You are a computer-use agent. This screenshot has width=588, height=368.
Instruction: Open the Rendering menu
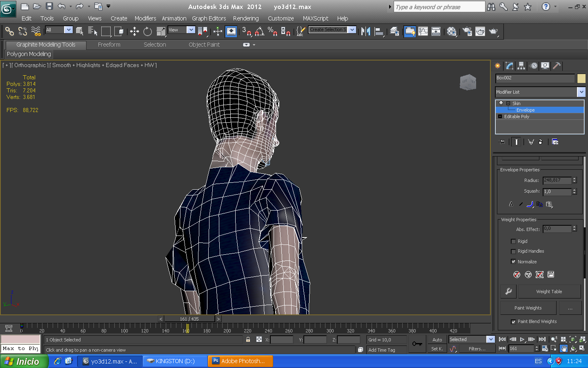[245, 18]
